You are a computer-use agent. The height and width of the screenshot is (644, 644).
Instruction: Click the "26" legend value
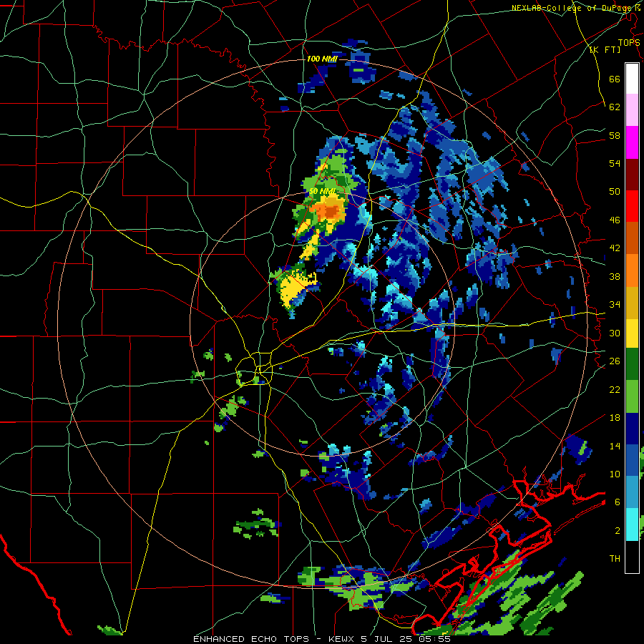pyautogui.click(x=615, y=361)
